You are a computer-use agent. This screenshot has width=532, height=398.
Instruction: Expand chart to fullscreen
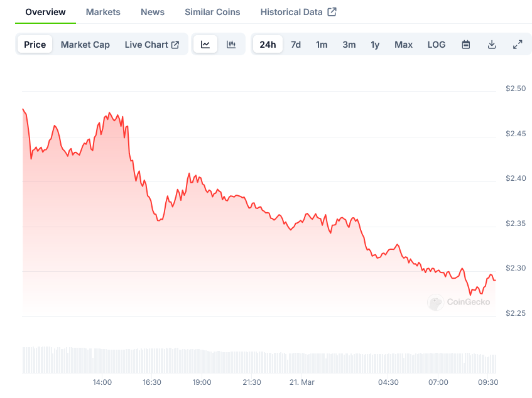click(518, 45)
